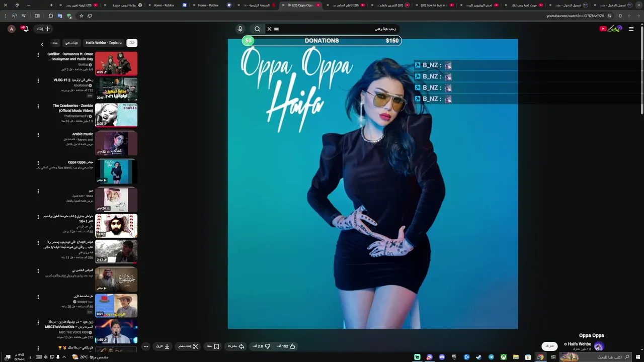
Task: Open the Oppa Oppa mix thumbnail
Action: (116, 171)
